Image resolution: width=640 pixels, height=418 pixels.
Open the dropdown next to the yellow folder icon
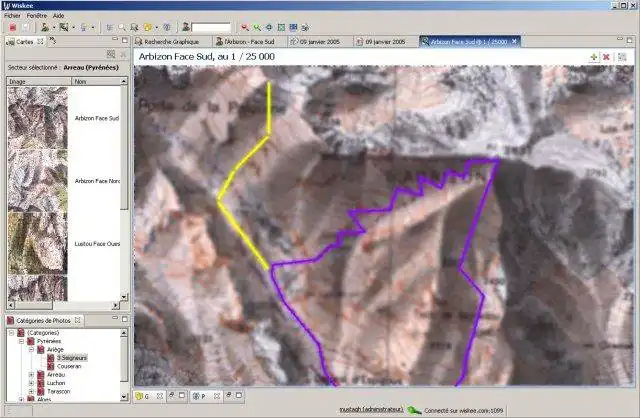[x=157, y=28]
